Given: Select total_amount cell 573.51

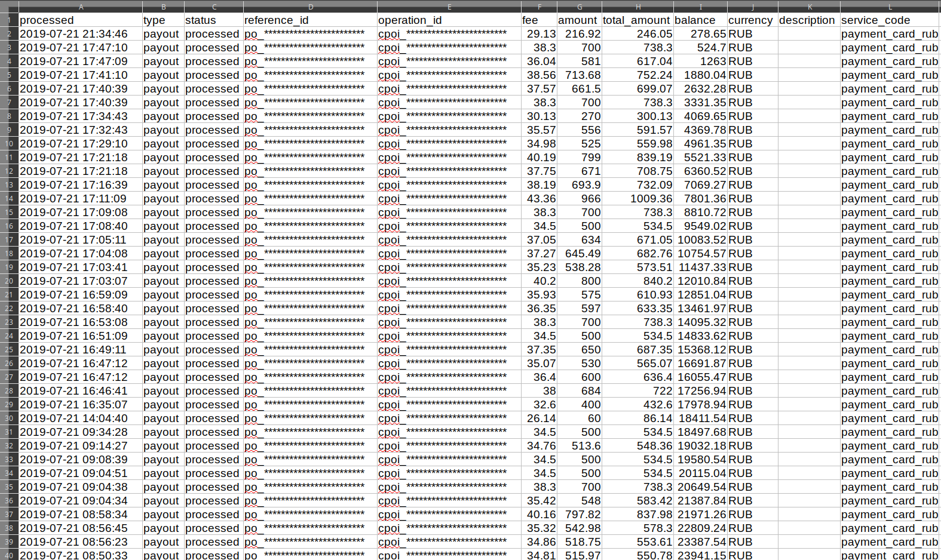Looking at the screenshot, I should pos(637,267).
